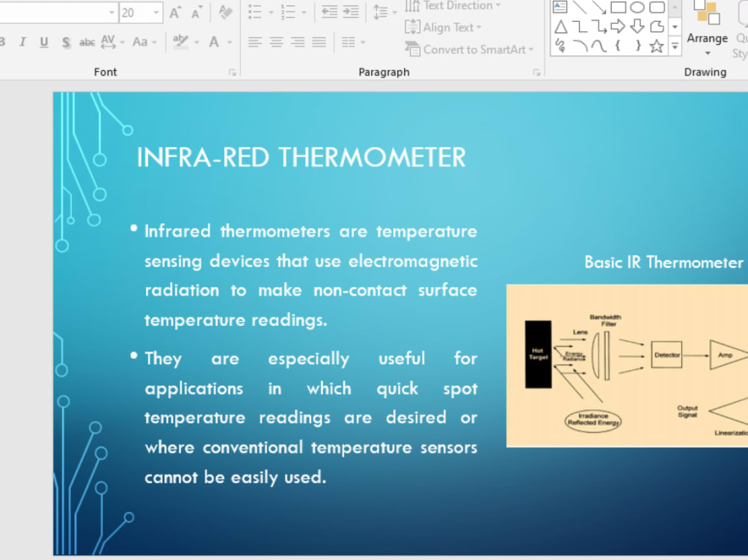Image resolution: width=748 pixels, height=560 pixels.
Task: Select the Down Arrow shape
Action: coord(637,26)
